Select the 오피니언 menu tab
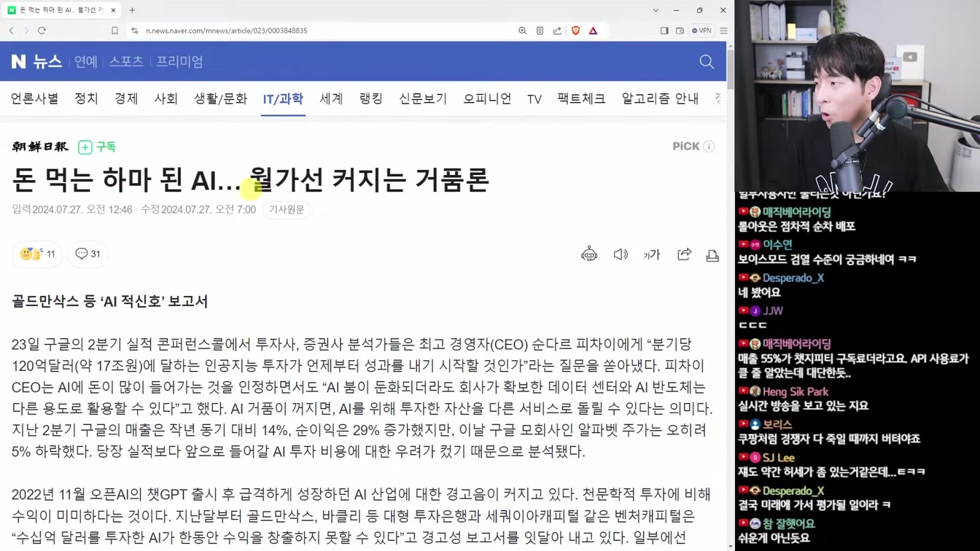The height and width of the screenshot is (551, 980). [x=487, y=98]
